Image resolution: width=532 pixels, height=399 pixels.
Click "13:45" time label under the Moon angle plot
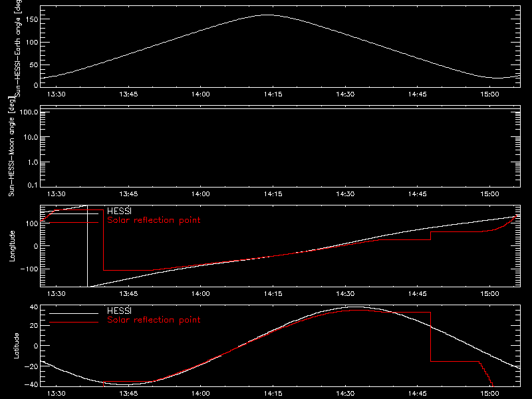click(x=128, y=194)
